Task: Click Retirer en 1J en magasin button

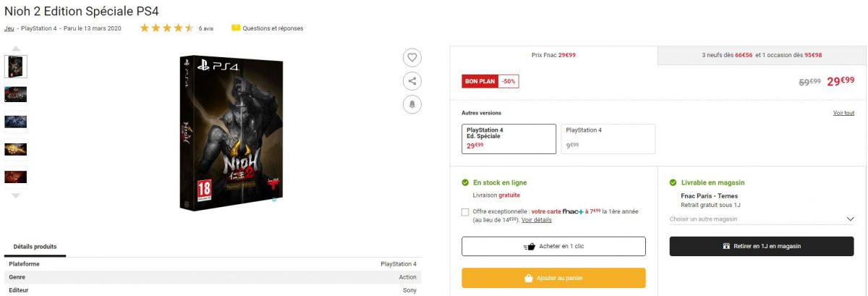Action: pyautogui.click(x=762, y=246)
